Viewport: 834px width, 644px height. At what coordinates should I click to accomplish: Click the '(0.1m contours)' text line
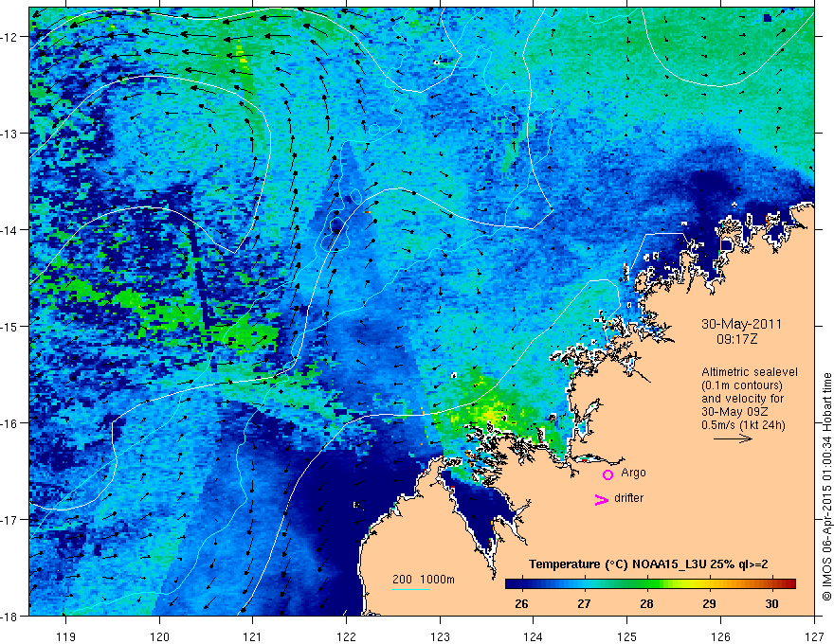[742, 385]
